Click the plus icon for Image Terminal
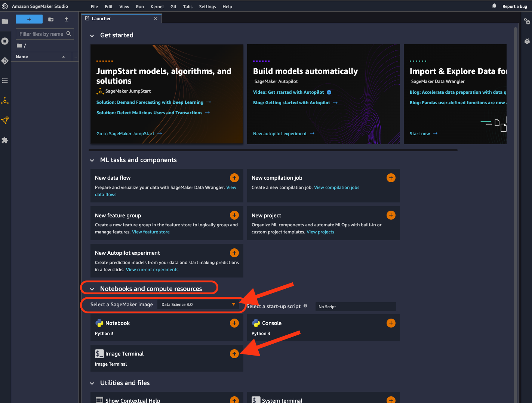 234,354
